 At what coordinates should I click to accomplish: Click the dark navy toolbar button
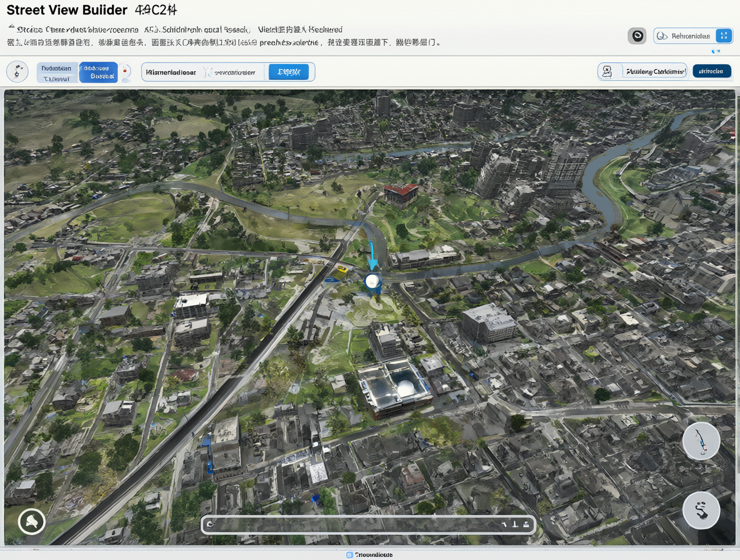tap(712, 71)
